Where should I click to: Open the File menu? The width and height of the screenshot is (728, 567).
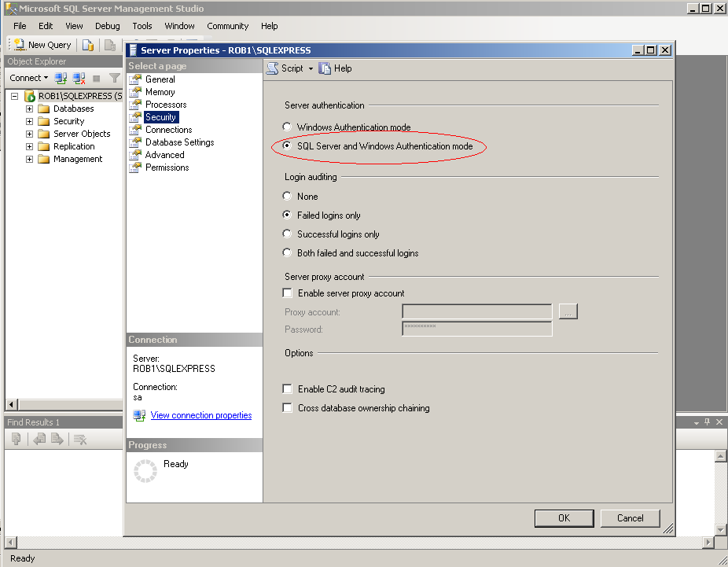[x=20, y=26]
